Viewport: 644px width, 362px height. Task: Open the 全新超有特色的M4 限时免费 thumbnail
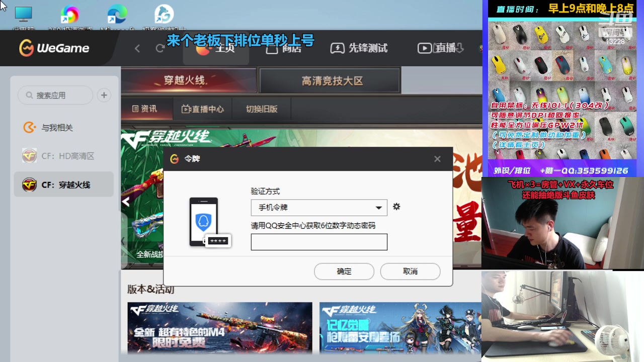(x=220, y=327)
